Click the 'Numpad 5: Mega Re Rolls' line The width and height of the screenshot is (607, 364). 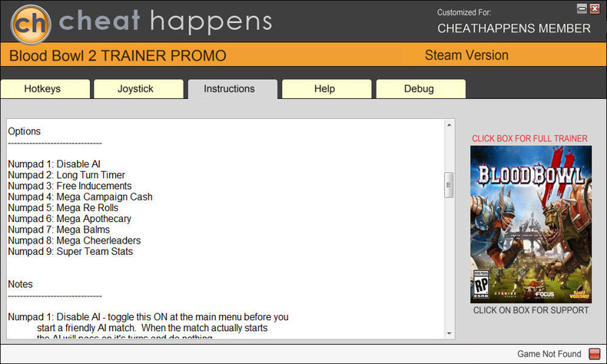(x=63, y=207)
